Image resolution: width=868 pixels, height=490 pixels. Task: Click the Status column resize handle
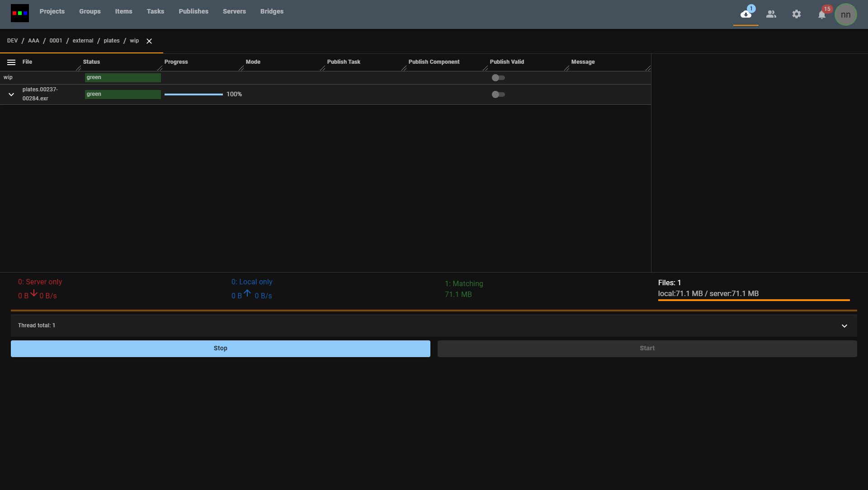point(160,68)
